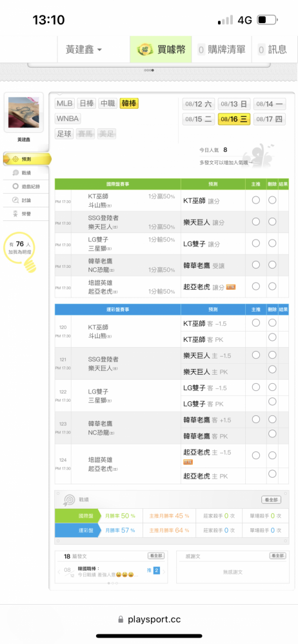The height and width of the screenshot is (644, 298).
Task: Click 看全部 next to 18 篇發文
Action: (x=156, y=556)
